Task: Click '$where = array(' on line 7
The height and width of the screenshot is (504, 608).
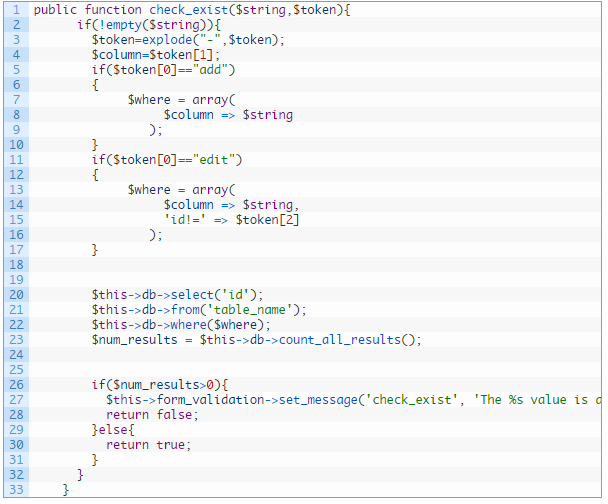Action: [181, 100]
